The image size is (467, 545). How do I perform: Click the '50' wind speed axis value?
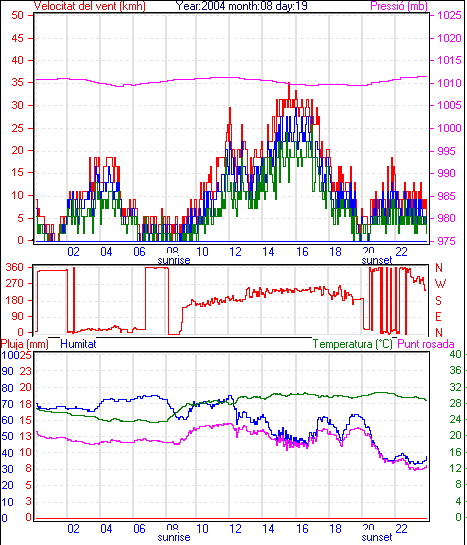[x=17, y=15]
